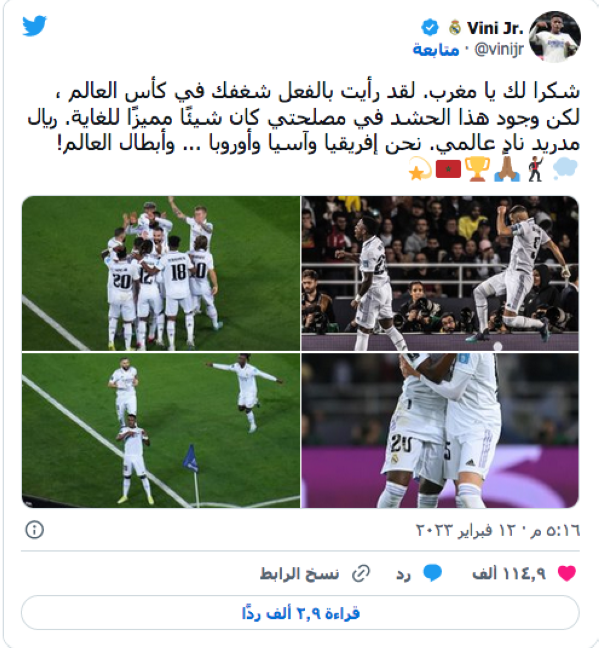Image resolution: width=600 pixels, height=648 pixels.
Task: Open corner flag celebration photo
Action: click(161, 431)
